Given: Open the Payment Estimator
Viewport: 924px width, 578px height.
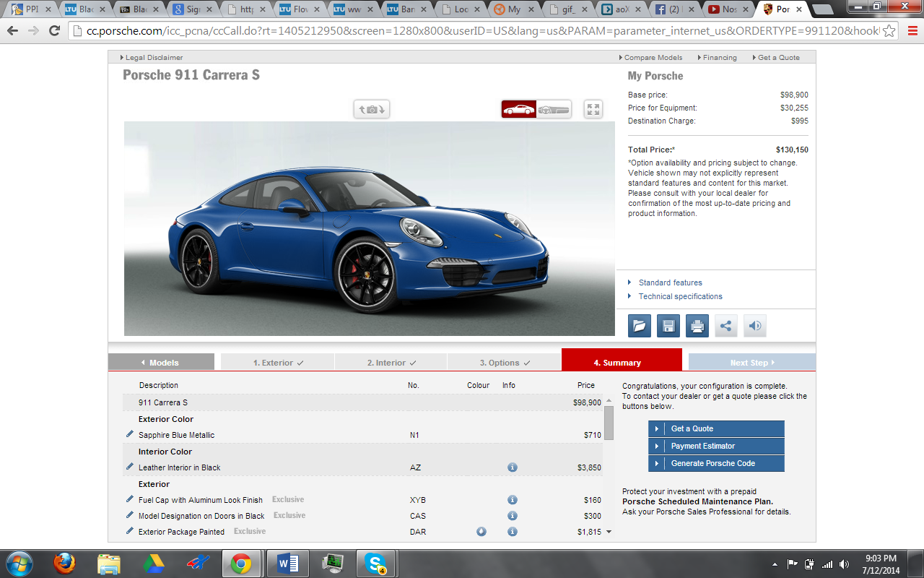Looking at the screenshot, I should [x=716, y=446].
